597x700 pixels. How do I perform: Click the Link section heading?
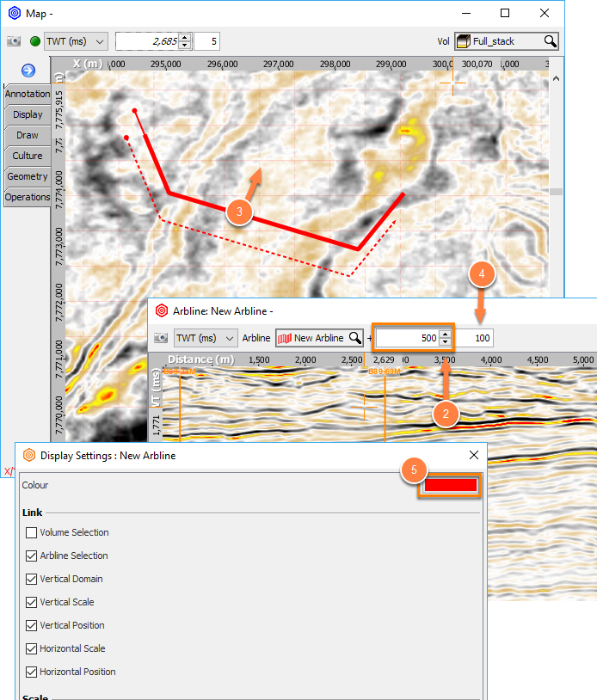(x=32, y=513)
